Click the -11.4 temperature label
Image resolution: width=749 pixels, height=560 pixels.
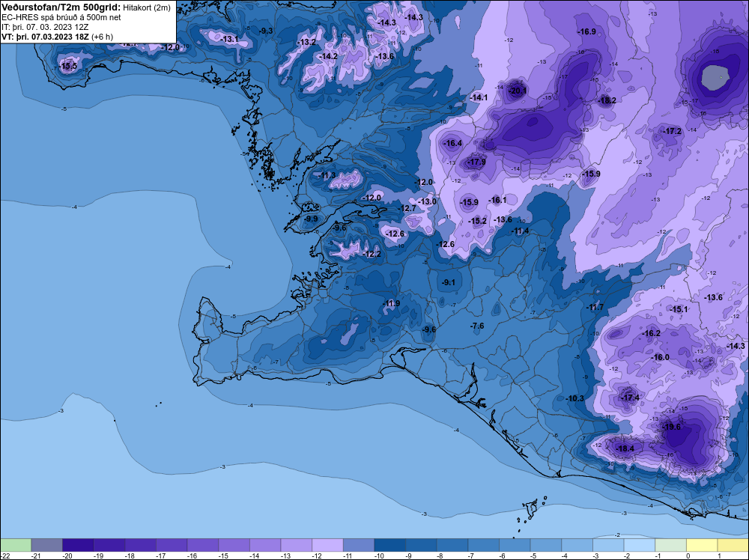[x=521, y=231]
